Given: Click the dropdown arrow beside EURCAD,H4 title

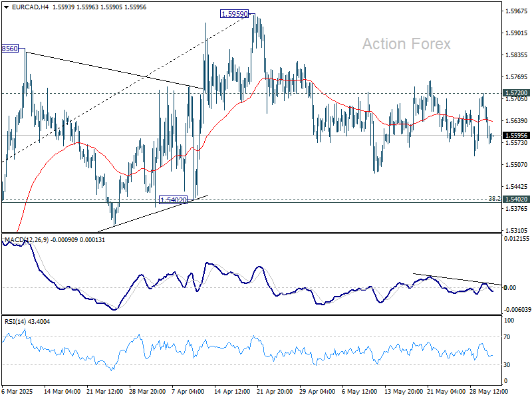Looking at the screenshot, I should pos(7,7).
